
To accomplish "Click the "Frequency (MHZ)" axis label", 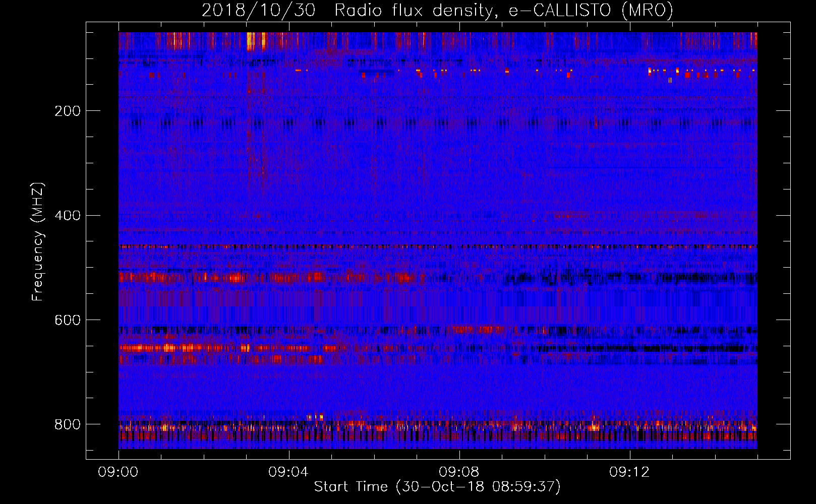I will tap(38, 241).
